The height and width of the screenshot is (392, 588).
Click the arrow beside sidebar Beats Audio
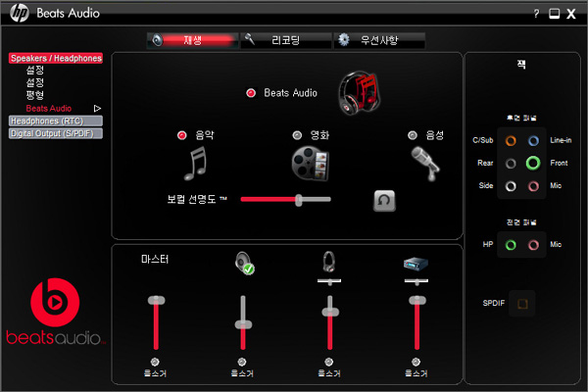(x=97, y=109)
